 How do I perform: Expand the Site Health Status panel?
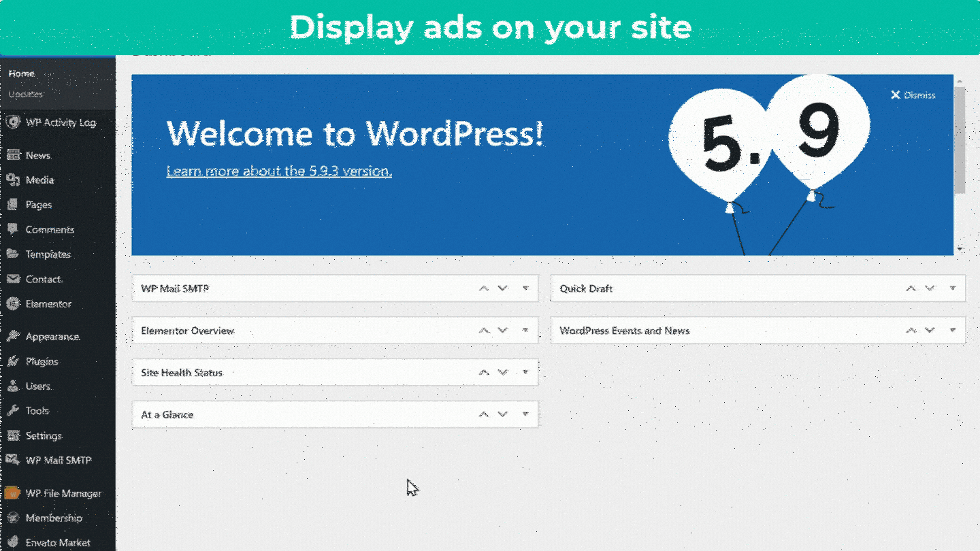[x=525, y=372]
